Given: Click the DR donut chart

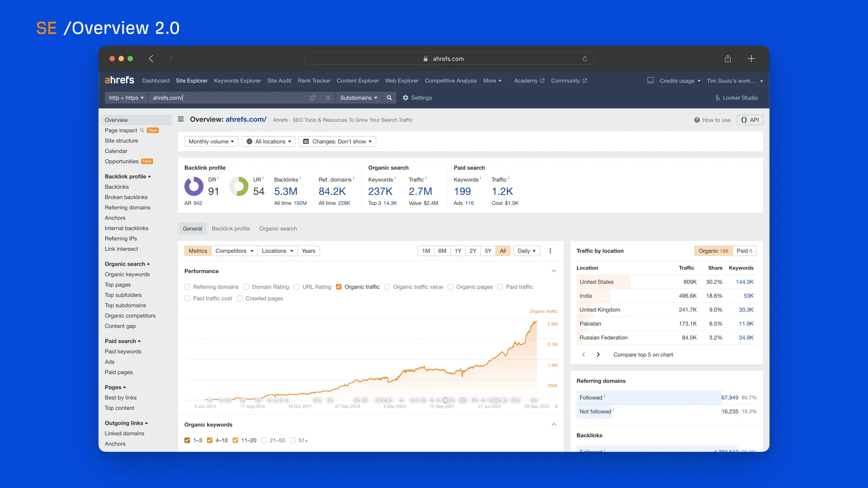Looking at the screenshot, I should pyautogui.click(x=194, y=186).
